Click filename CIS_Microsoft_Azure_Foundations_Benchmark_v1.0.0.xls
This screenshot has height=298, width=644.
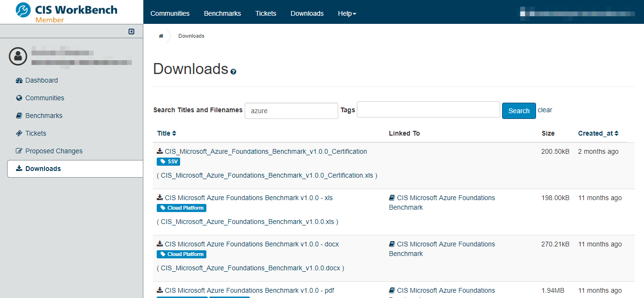(247, 222)
